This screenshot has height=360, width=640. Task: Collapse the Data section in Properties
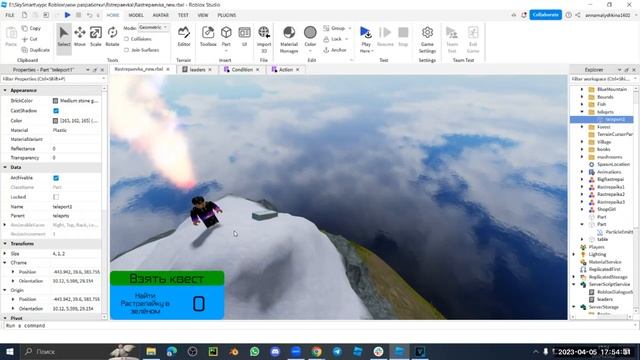[5, 167]
